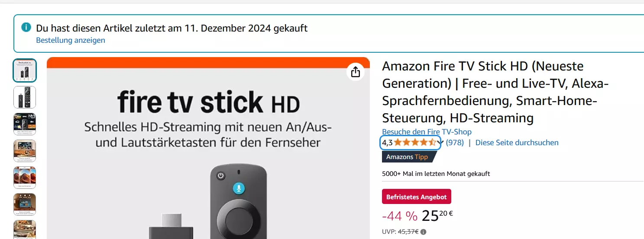Select the fifth thumbnail with orange canyon screens
This screenshot has width=644, height=239.
pos(25,178)
